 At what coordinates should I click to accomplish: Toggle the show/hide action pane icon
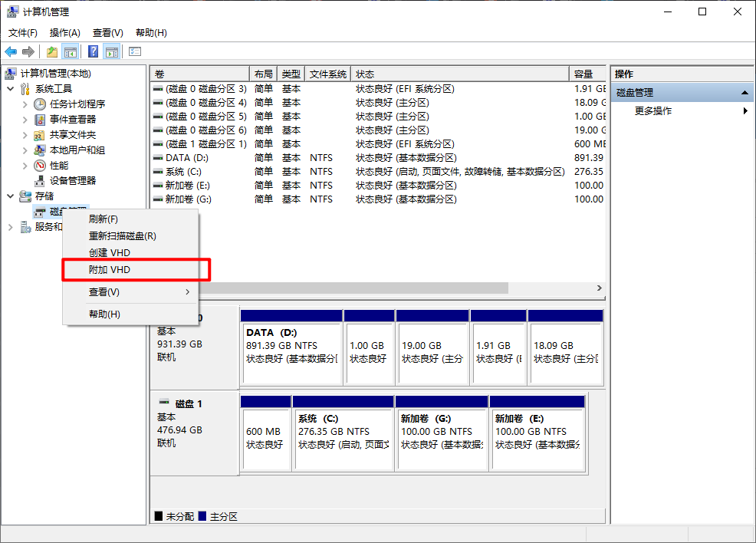(x=112, y=51)
